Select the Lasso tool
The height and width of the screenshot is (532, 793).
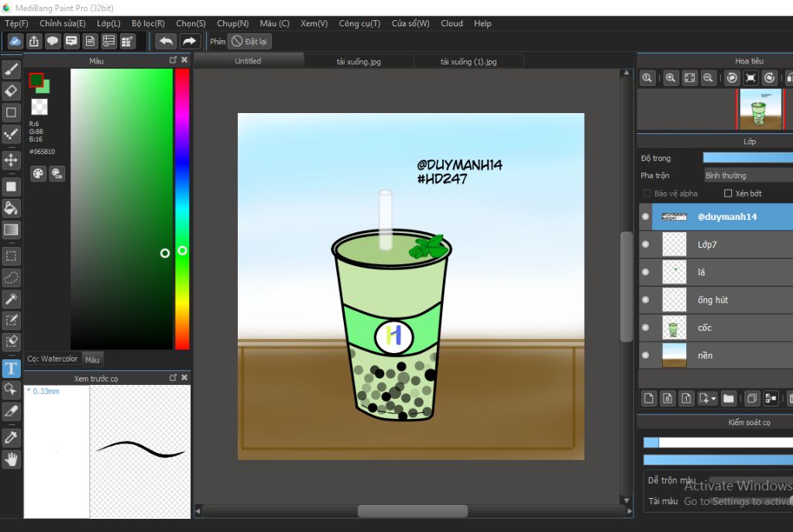click(x=11, y=278)
